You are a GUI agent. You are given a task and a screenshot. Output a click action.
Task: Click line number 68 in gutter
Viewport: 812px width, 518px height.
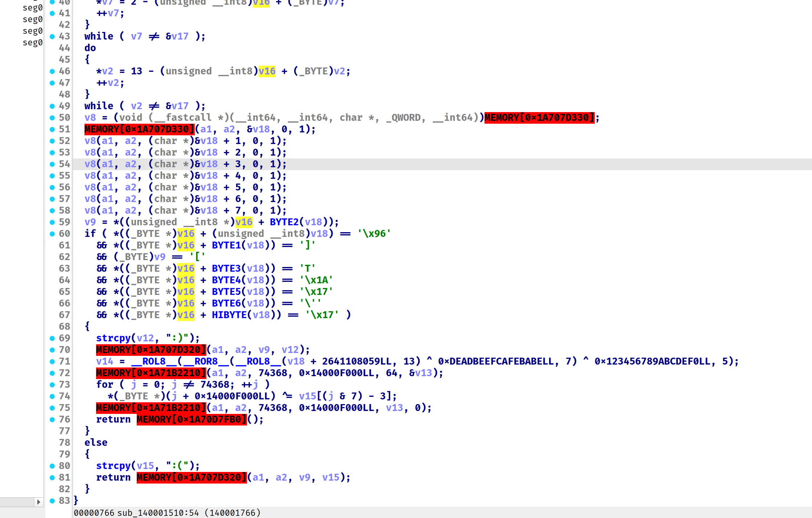click(x=65, y=326)
